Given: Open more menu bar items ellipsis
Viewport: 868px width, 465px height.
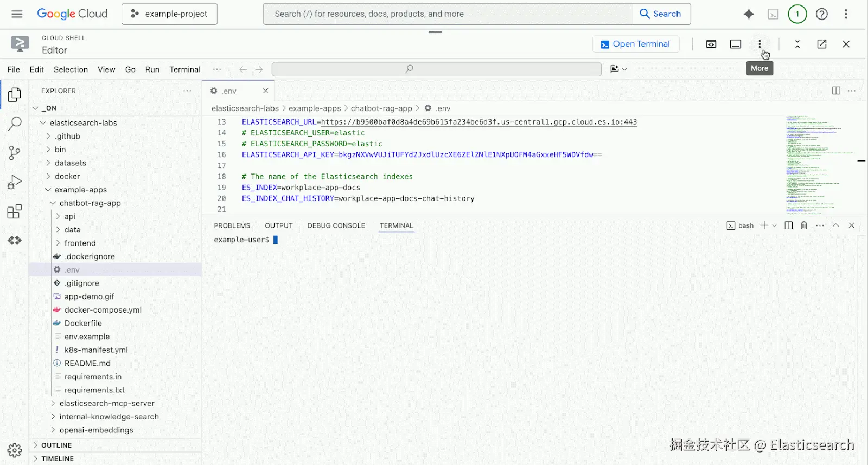Looking at the screenshot, I should (217, 69).
